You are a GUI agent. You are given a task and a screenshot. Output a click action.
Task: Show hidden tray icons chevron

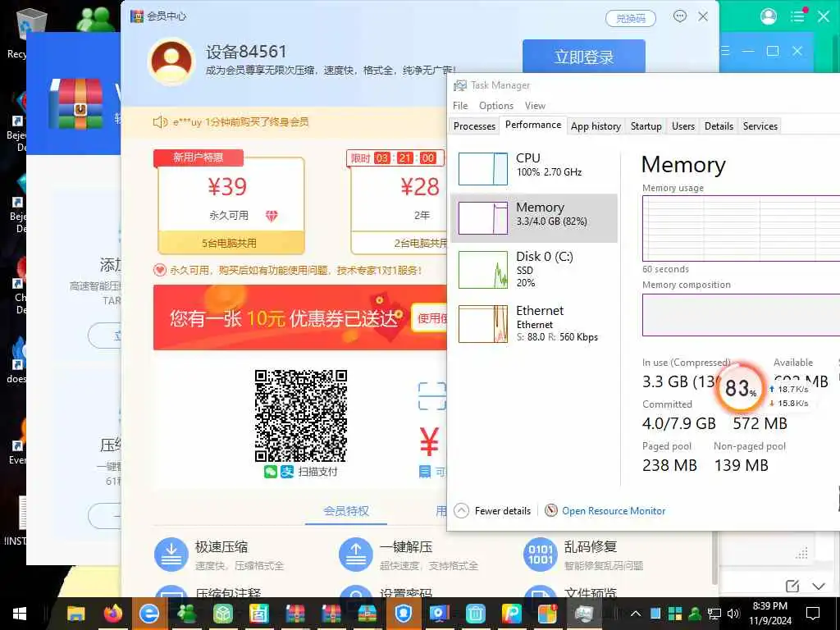point(636,614)
